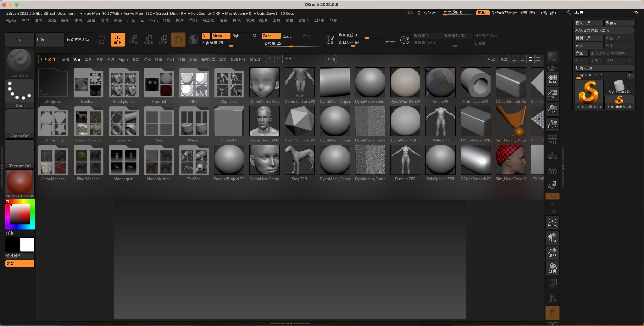Switch to the Alpha tab in LightBox

pos(123,59)
